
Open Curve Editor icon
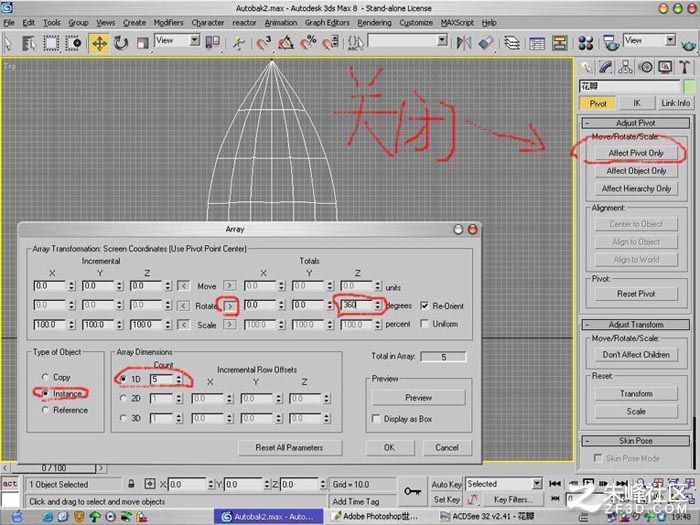[537, 43]
